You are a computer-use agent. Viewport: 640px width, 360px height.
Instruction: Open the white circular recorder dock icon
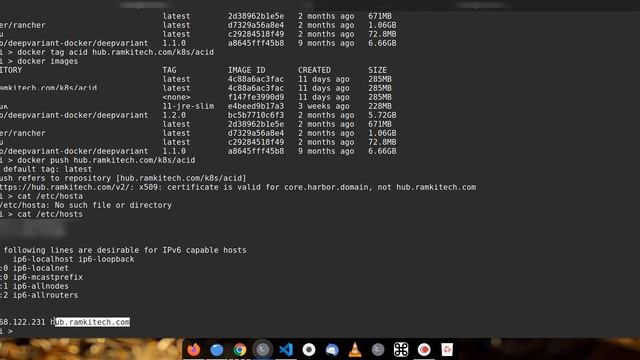309,349
